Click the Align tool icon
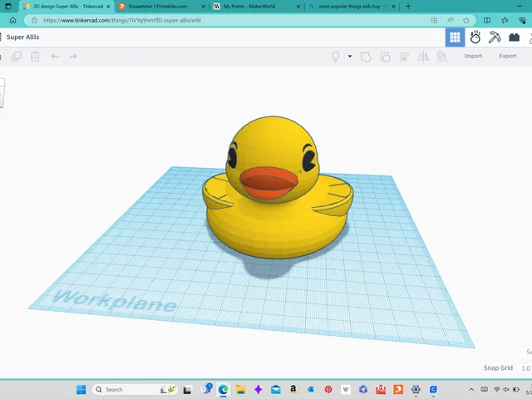This screenshot has height=399, width=532. click(x=405, y=57)
